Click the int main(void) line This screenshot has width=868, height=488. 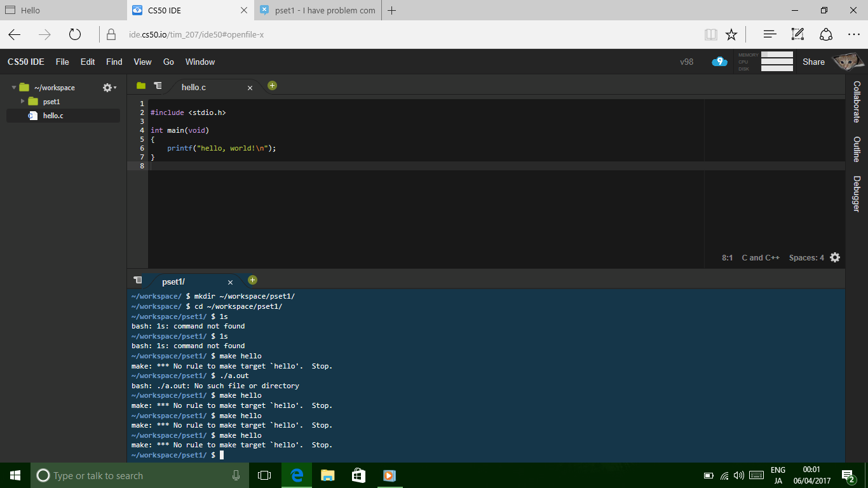click(180, 130)
